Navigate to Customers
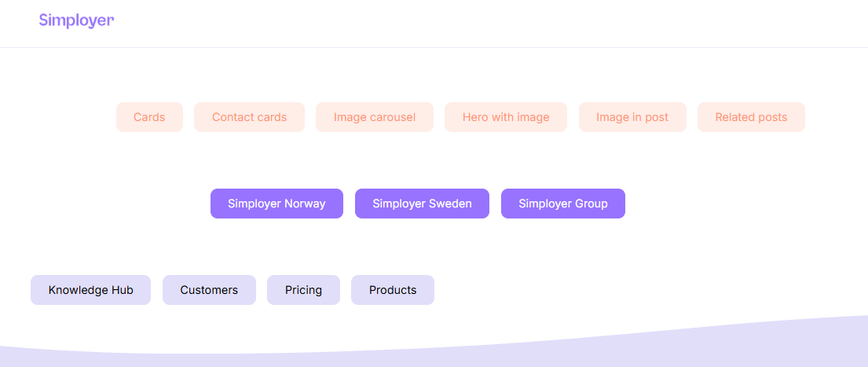This screenshot has height=367, width=868. click(x=209, y=290)
